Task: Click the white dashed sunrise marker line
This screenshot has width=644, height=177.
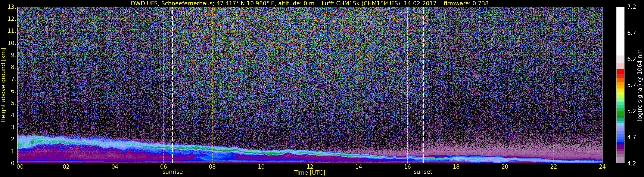Action: (x=173, y=85)
